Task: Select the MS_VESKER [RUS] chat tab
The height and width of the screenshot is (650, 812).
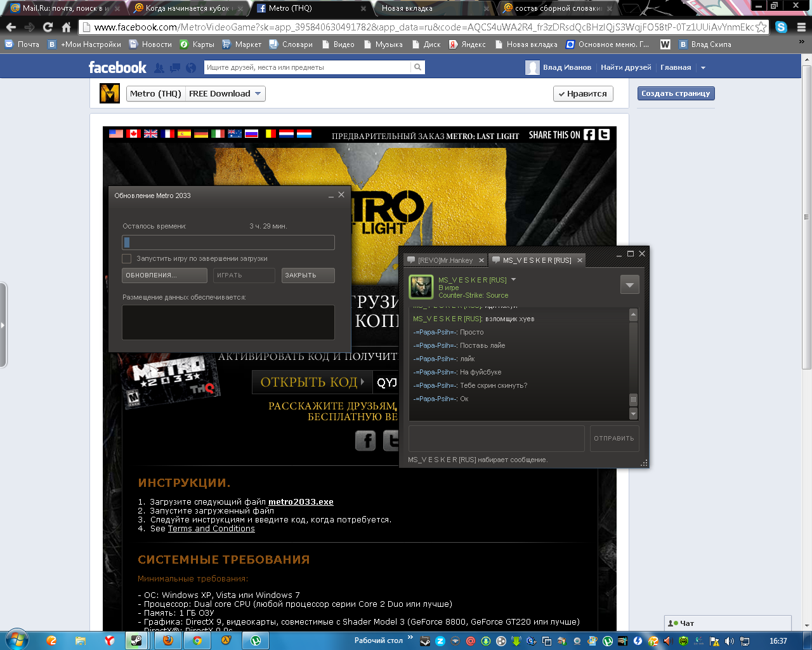Action: click(537, 260)
